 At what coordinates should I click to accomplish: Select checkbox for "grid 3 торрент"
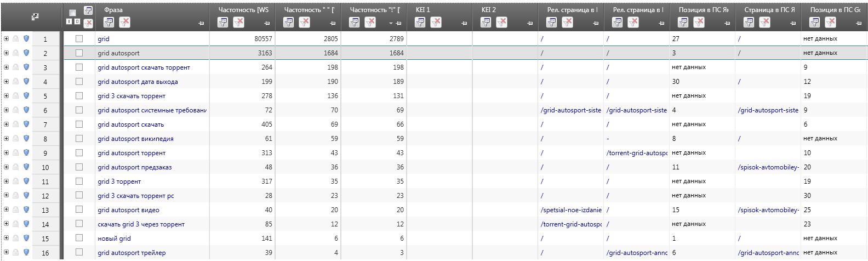point(79,181)
